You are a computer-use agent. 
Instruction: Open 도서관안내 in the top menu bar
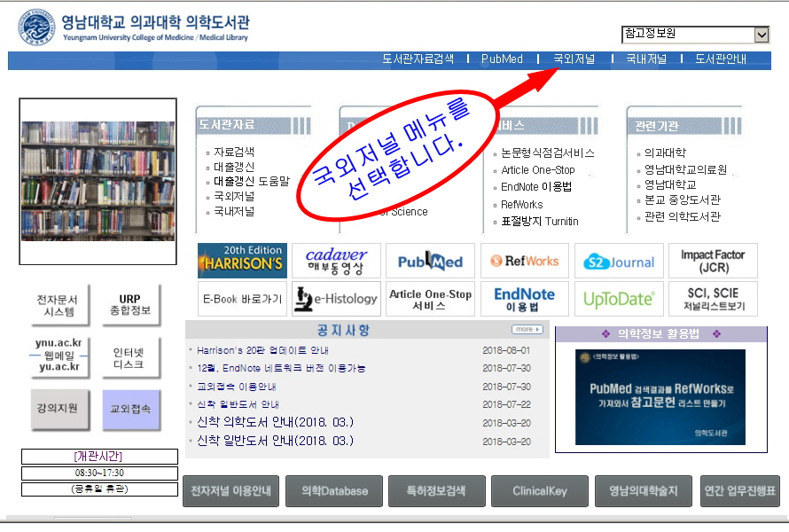[721, 59]
